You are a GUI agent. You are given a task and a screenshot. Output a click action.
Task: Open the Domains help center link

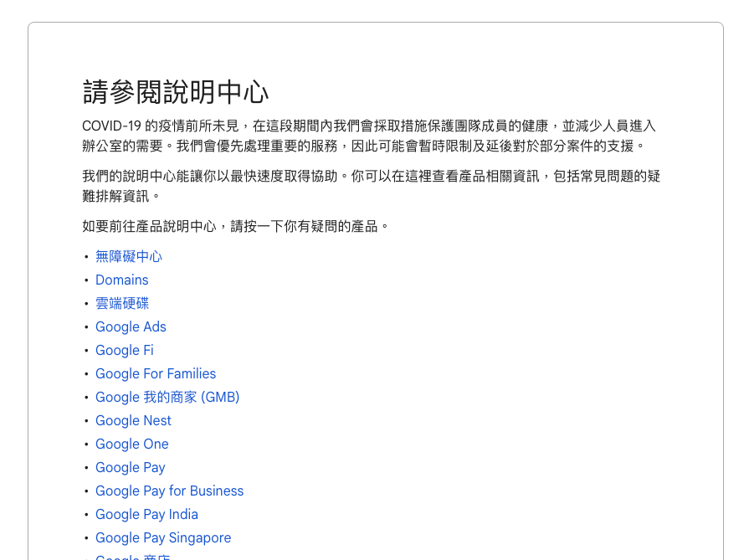click(121, 280)
